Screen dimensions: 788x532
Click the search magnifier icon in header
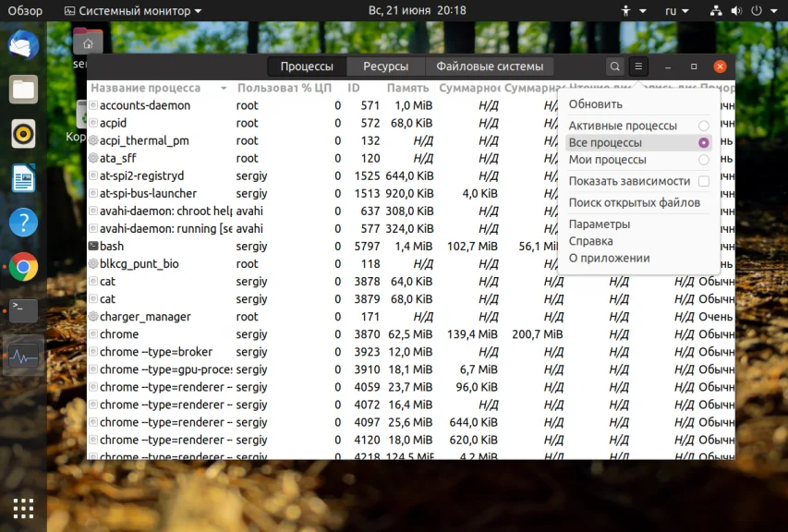(614, 66)
